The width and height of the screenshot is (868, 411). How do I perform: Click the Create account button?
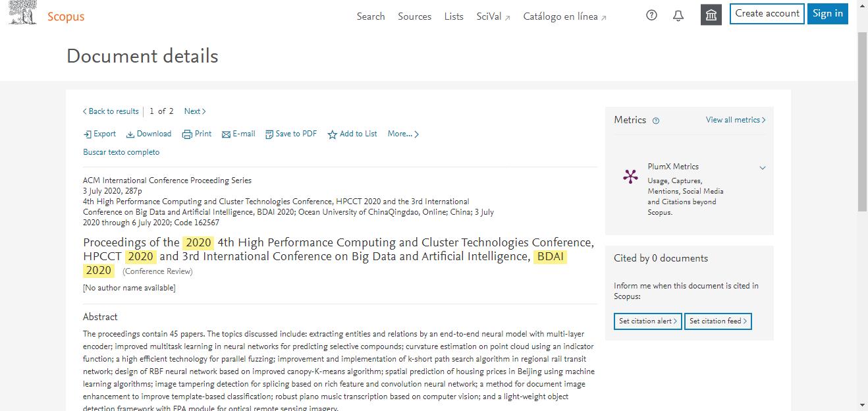point(767,14)
